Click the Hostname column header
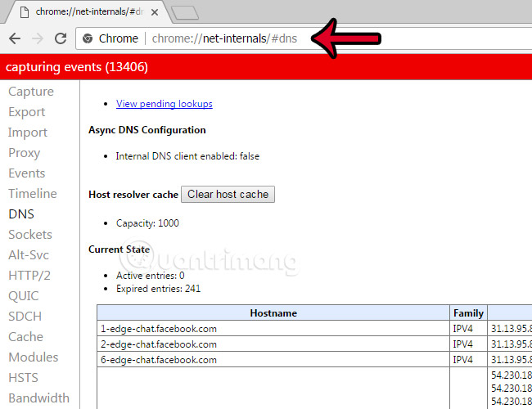This screenshot has height=409, width=532. pyautogui.click(x=273, y=312)
